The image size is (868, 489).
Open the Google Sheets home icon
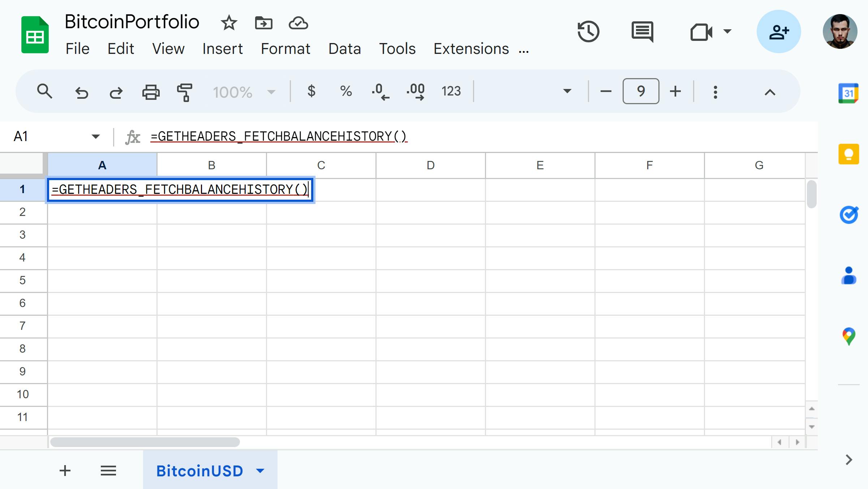tap(35, 35)
